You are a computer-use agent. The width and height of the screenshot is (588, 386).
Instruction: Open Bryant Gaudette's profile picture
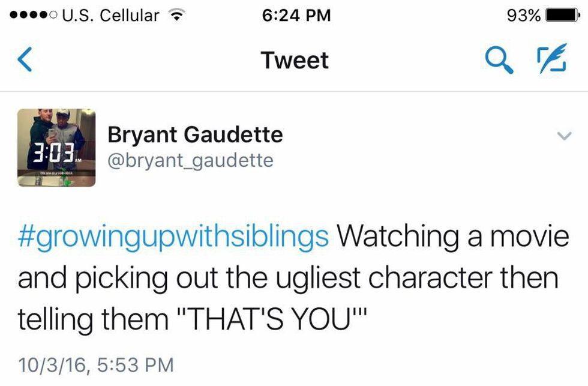tap(56, 148)
